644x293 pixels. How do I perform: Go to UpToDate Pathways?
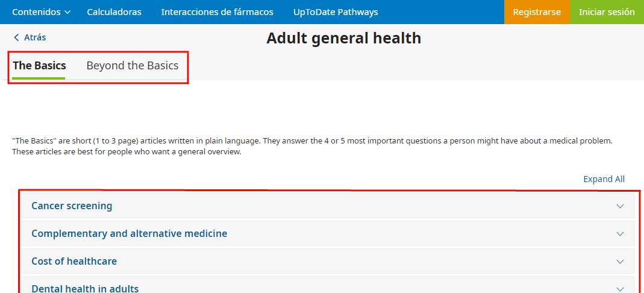(336, 12)
